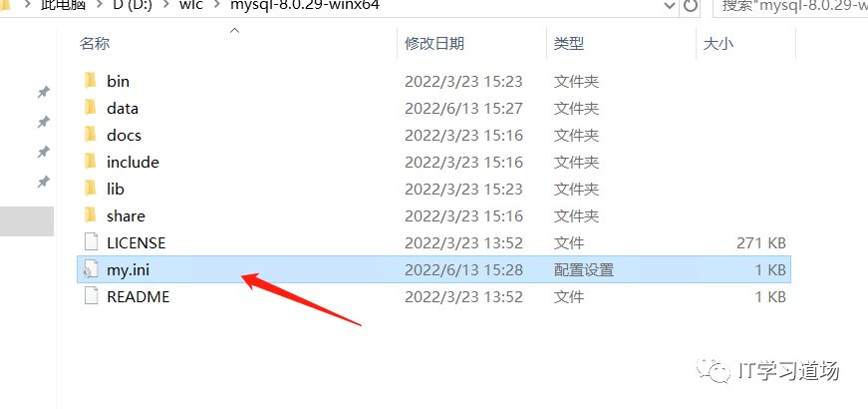The width and height of the screenshot is (868, 409).
Task: Sort by 大小 column header
Action: point(718,43)
